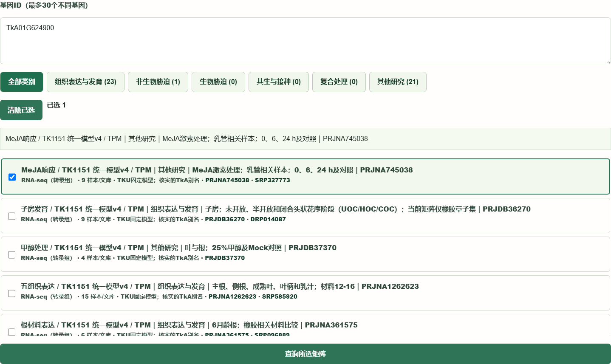The width and height of the screenshot is (611, 364).
Task: Uncheck the MeJA响应 PRJNA745038 checkbox
Action: click(x=12, y=177)
